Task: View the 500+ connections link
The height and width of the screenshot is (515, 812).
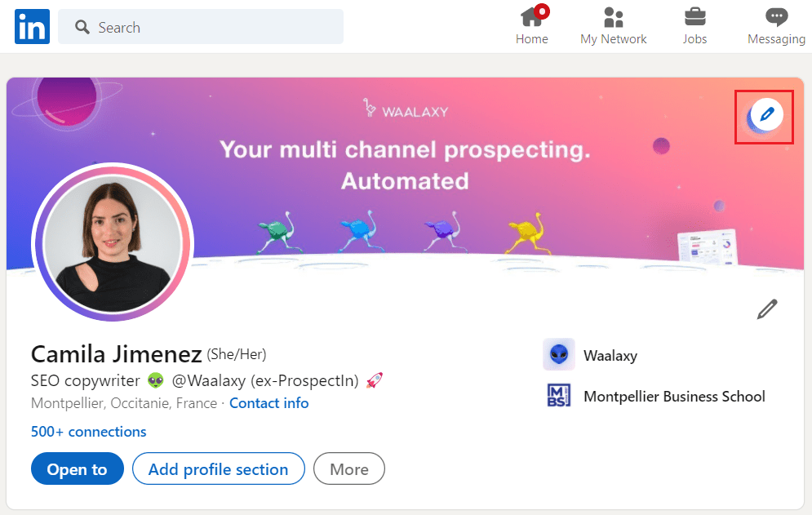Action: (88, 432)
